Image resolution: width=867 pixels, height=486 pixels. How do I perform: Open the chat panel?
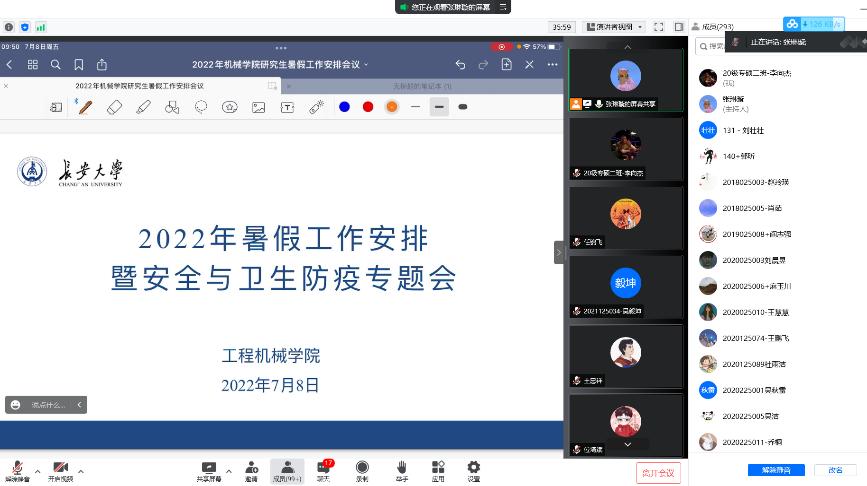[324, 469]
